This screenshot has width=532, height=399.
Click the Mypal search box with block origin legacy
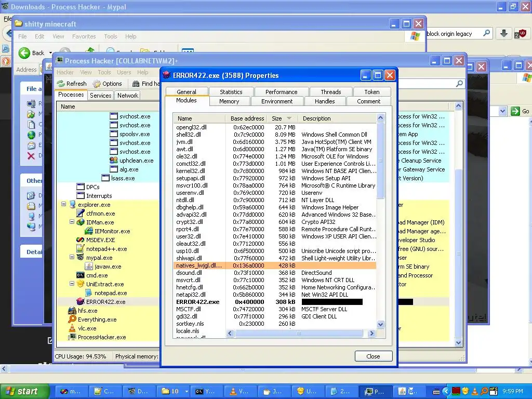pos(458,33)
